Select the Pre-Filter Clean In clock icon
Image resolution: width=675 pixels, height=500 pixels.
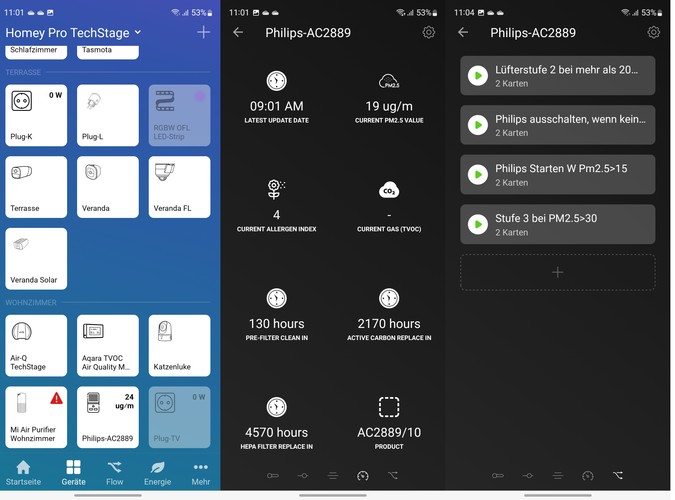pyautogui.click(x=276, y=298)
